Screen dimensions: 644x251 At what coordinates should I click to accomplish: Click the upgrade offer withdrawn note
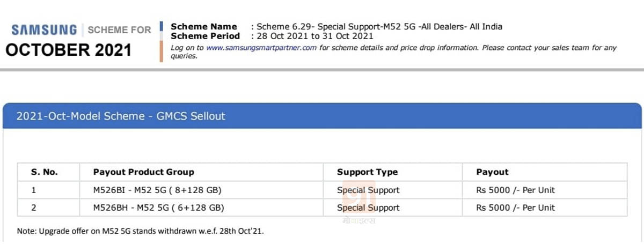(141, 232)
